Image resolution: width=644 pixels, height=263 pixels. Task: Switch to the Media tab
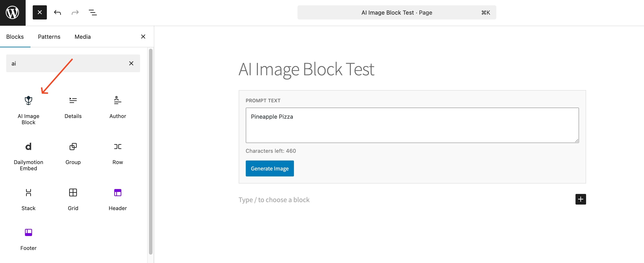(82, 37)
